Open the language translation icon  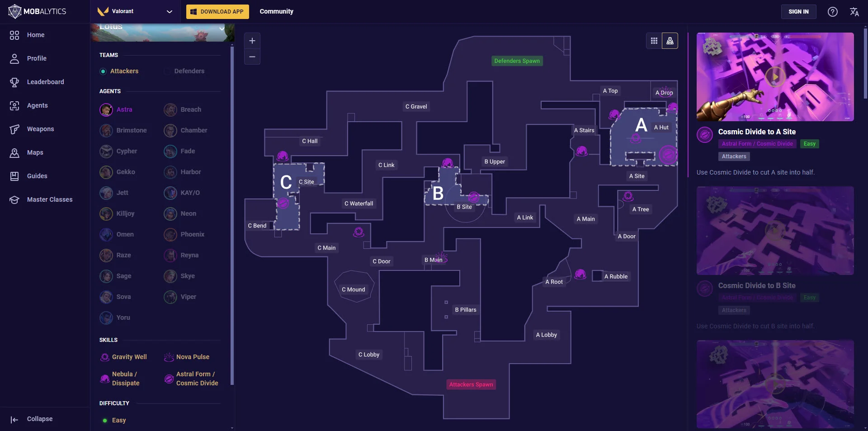pos(854,12)
